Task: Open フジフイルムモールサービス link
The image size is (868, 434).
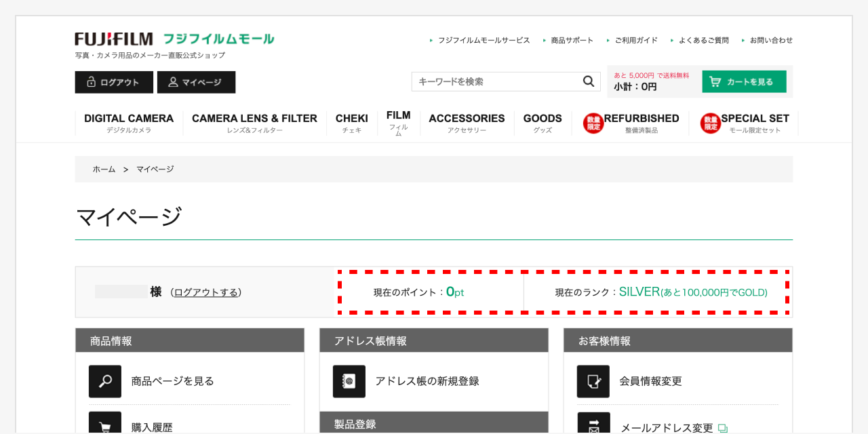Action: click(x=484, y=41)
